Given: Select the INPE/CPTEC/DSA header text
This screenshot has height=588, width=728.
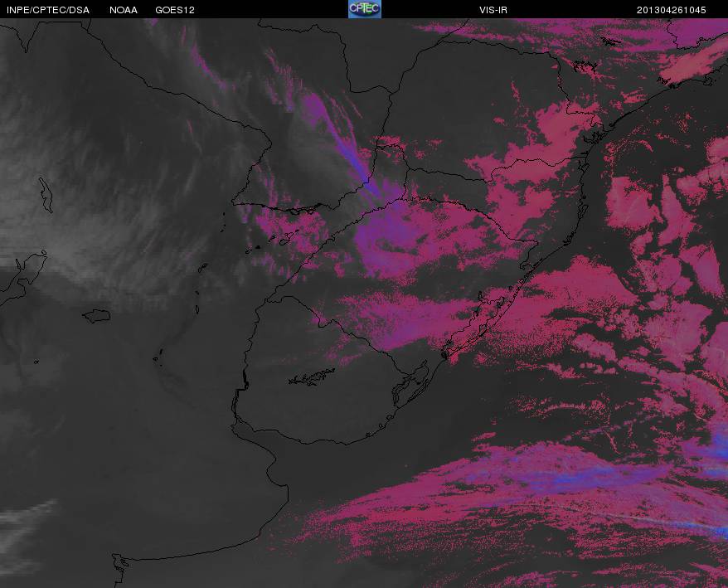Looking at the screenshot, I should pyautogui.click(x=48, y=10).
